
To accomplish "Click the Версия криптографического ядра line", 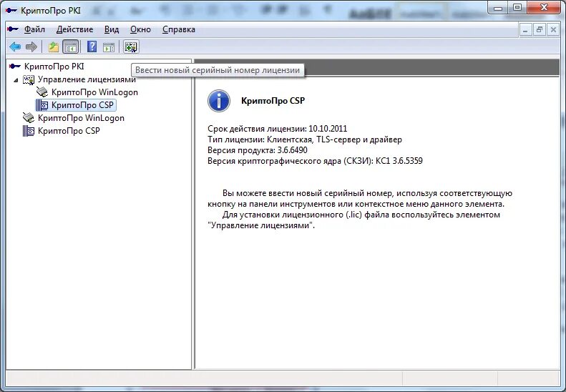I will pyautogui.click(x=315, y=161).
